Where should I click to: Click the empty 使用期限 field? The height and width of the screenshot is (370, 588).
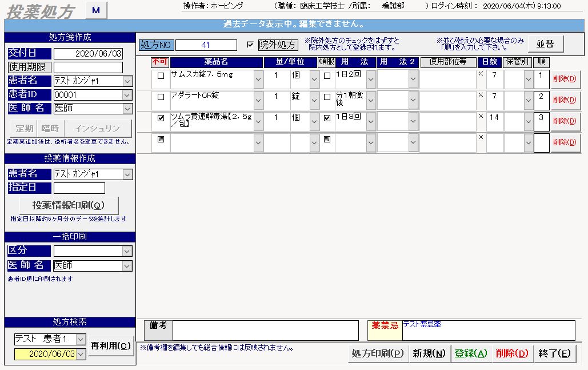(x=88, y=67)
